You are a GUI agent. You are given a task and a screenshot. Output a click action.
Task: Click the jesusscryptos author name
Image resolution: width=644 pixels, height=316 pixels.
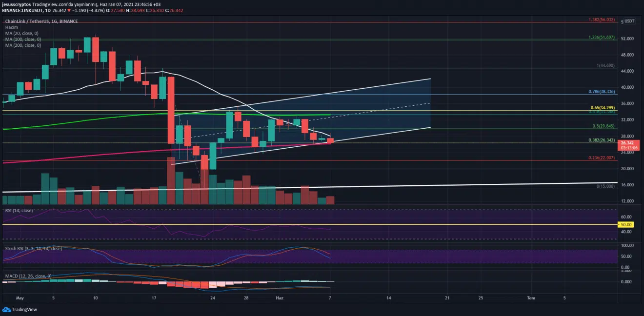tap(19, 3)
